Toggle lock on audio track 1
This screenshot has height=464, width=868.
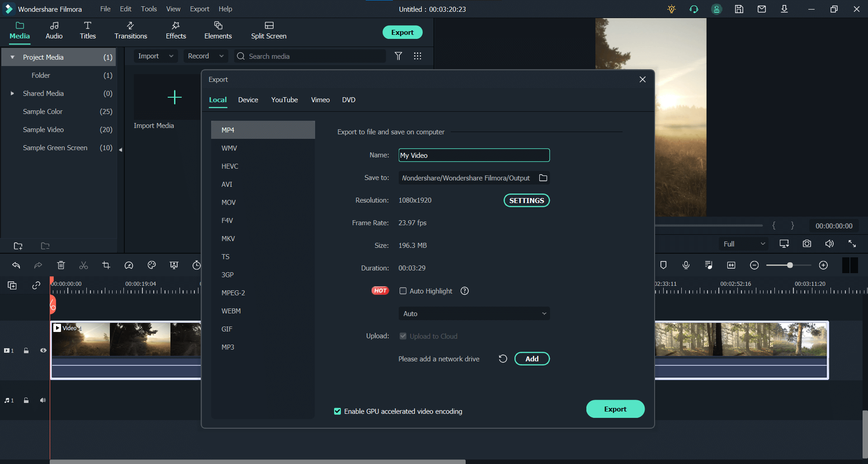click(26, 400)
